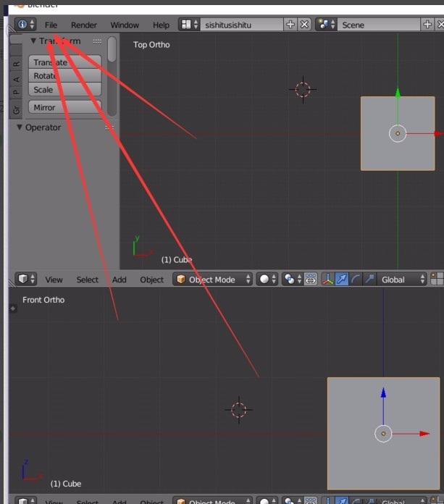Open the Select menu in the 3D header
The width and height of the screenshot is (444, 504).
[88, 280]
